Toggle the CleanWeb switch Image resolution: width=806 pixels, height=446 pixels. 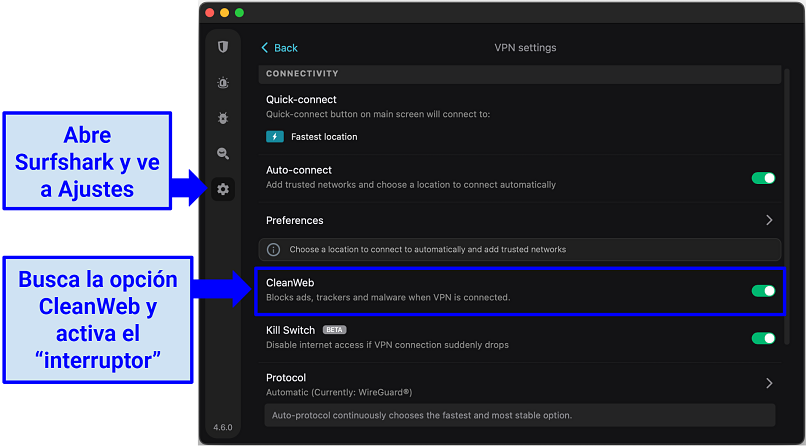click(763, 291)
